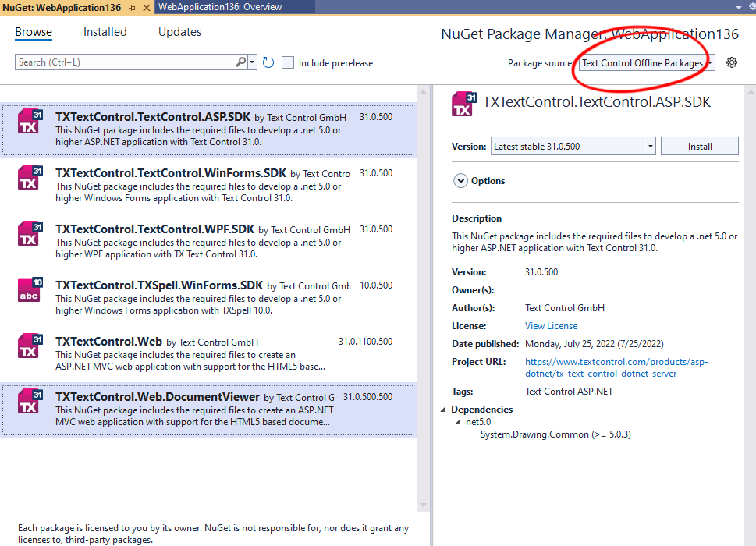Collapse the net5.0 dependency node
This screenshot has height=546, width=756.
coord(458,422)
